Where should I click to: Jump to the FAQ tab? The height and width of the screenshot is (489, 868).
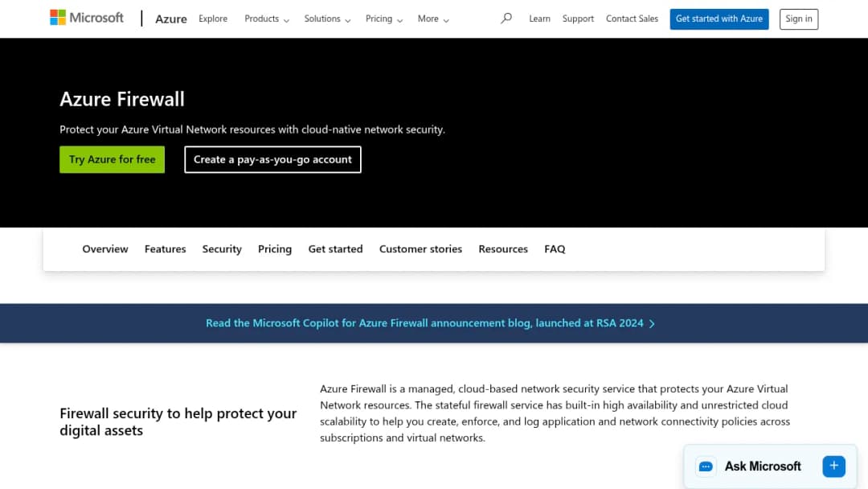pos(555,249)
